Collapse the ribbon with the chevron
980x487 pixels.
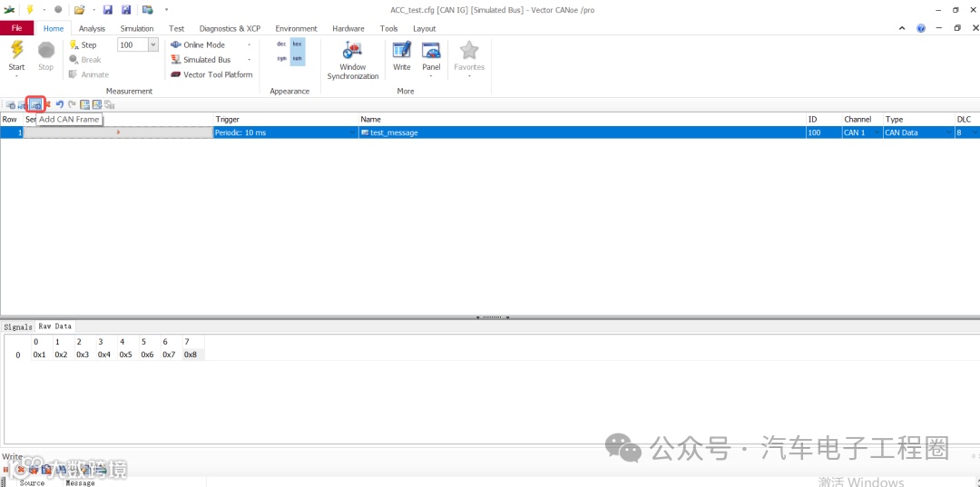[902, 28]
